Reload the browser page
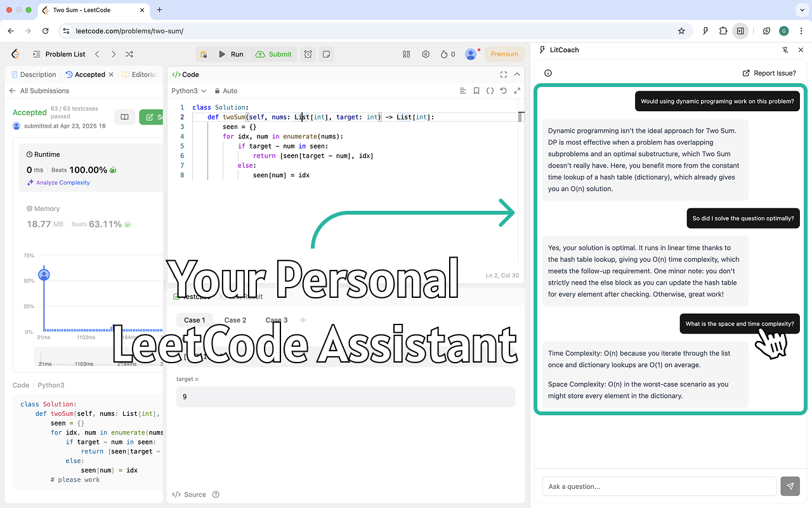The width and height of the screenshot is (812, 508). coord(45,30)
